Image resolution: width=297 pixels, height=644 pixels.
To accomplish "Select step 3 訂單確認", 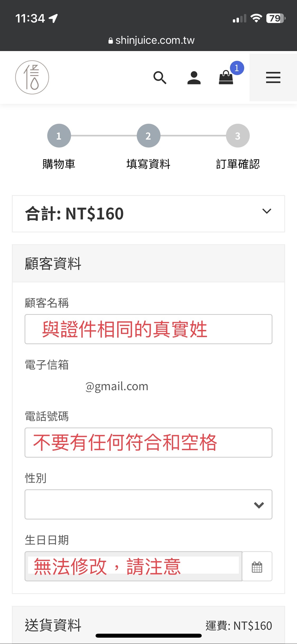I will click(238, 136).
